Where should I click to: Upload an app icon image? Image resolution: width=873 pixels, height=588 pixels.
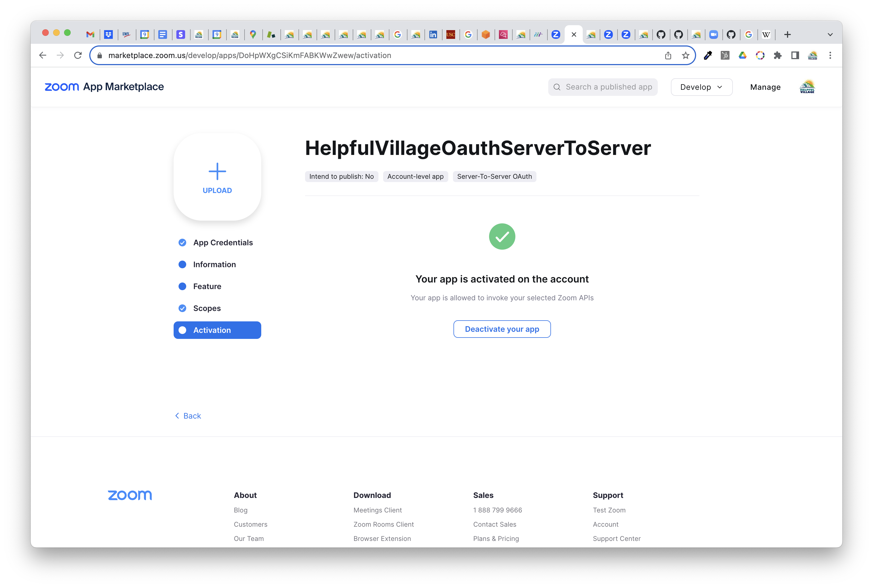[217, 177]
